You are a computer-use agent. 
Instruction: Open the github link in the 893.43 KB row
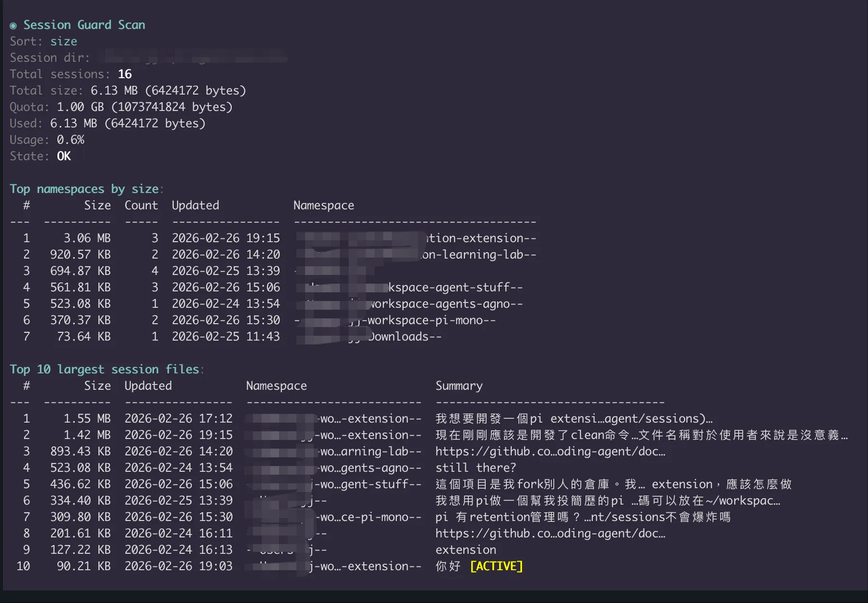(550, 452)
